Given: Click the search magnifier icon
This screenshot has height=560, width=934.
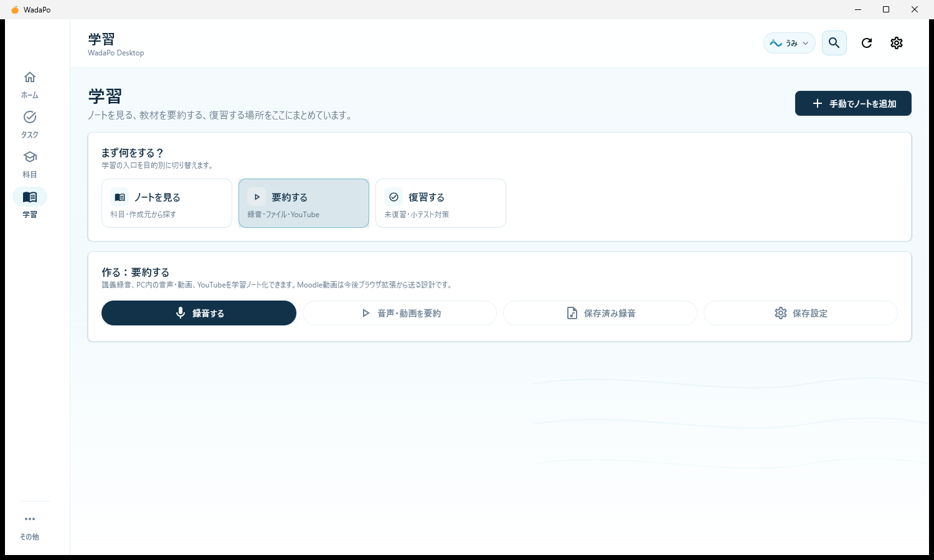Looking at the screenshot, I should coord(834,43).
